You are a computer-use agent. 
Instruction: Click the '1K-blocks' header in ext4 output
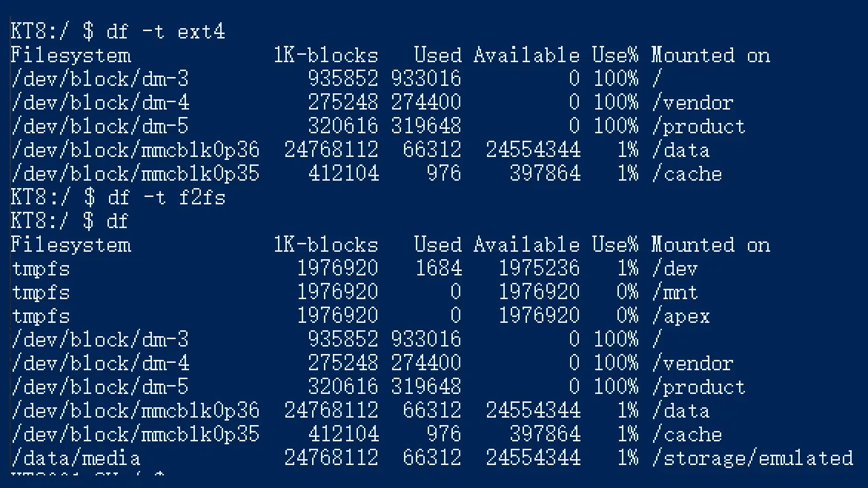coord(325,56)
